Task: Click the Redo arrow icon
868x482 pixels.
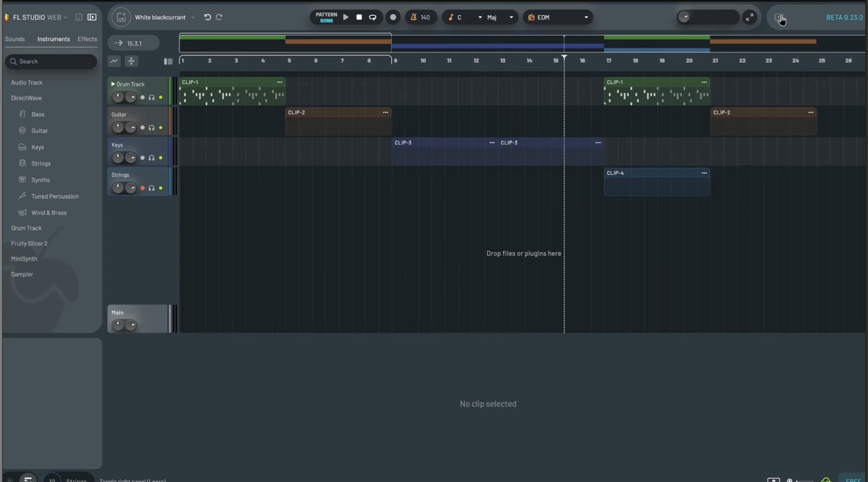Action: [x=219, y=17]
